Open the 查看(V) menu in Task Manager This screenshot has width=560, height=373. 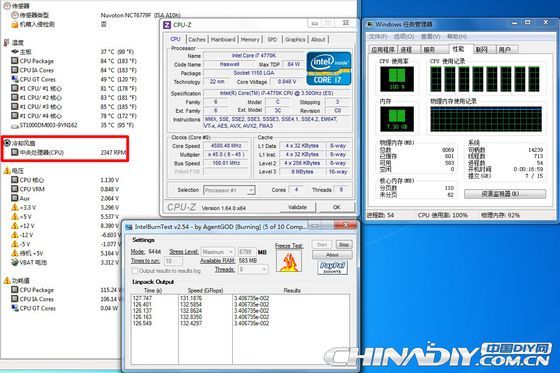(430, 36)
